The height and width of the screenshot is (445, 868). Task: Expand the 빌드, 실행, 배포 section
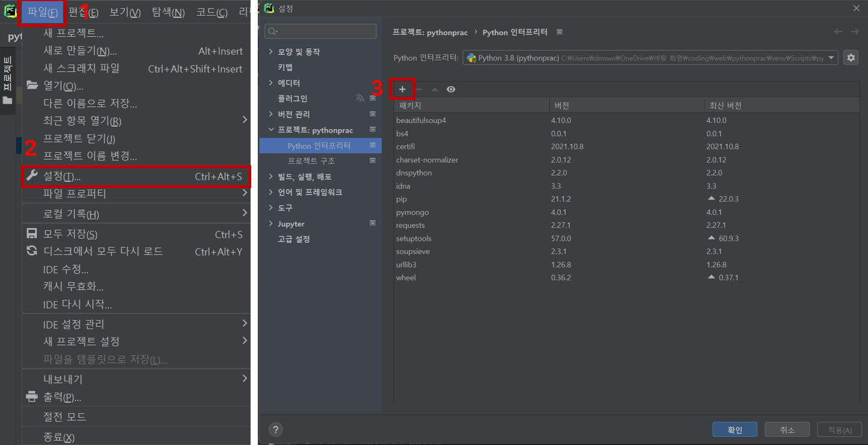271,177
